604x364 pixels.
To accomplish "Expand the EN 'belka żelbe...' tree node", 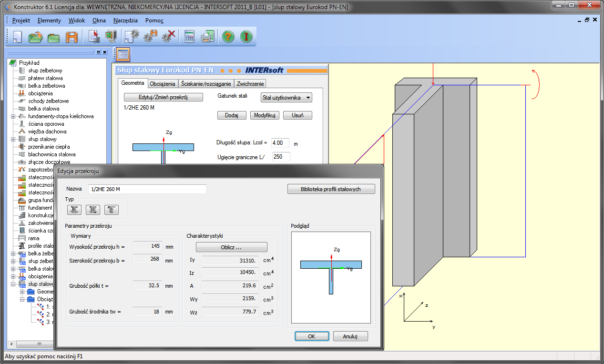I will pyautogui.click(x=13, y=253).
